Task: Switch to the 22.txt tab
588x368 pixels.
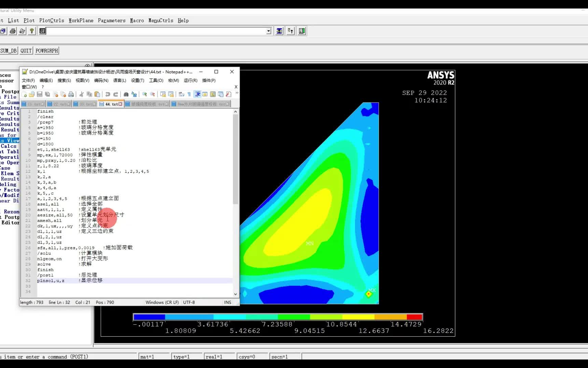Action: click(59, 104)
